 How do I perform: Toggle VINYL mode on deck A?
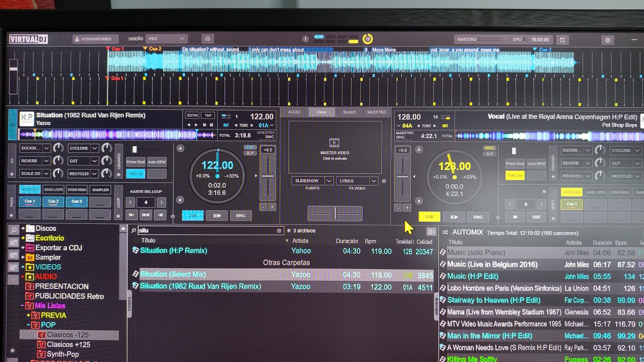coord(250,147)
